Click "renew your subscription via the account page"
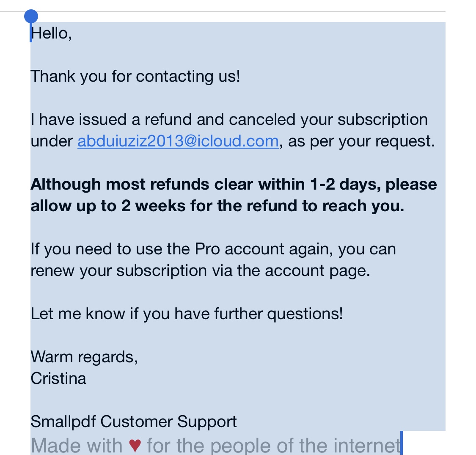Viewport: 476px width, 455px height. pos(200,270)
